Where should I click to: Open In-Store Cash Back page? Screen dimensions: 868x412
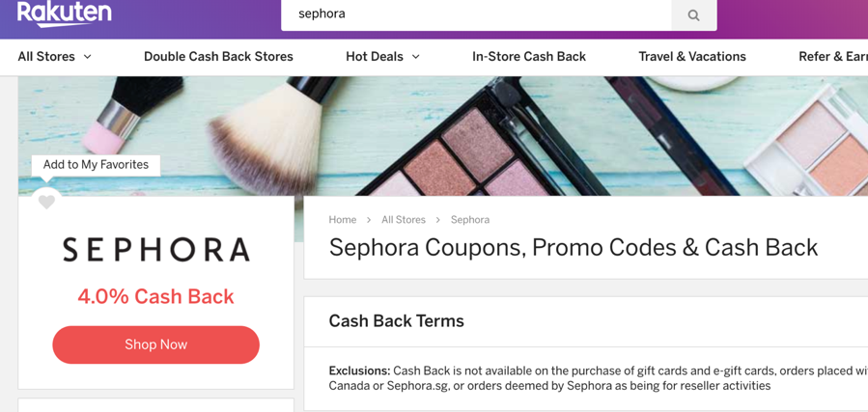click(528, 57)
